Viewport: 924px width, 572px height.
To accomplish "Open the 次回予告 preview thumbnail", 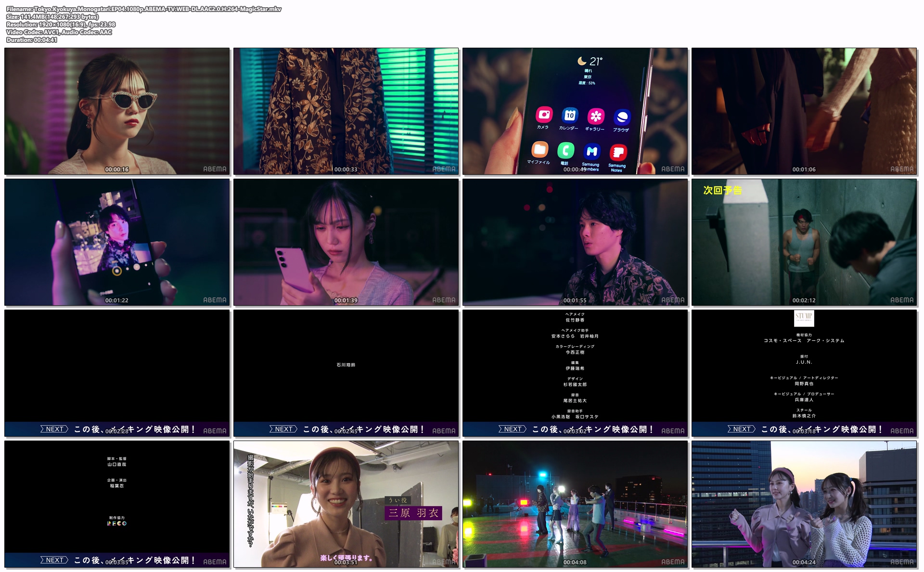I will tap(804, 242).
